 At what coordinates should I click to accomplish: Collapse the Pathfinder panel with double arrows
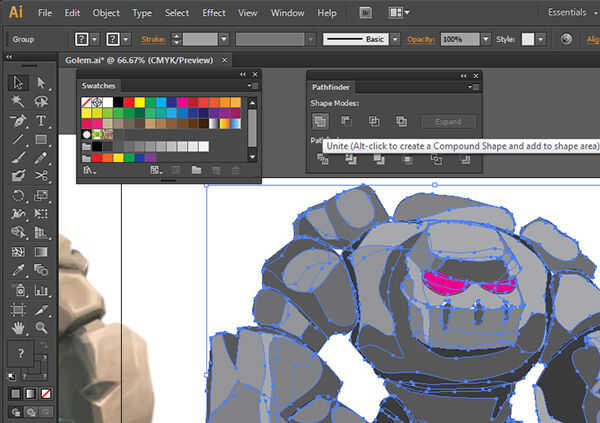point(464,75)
